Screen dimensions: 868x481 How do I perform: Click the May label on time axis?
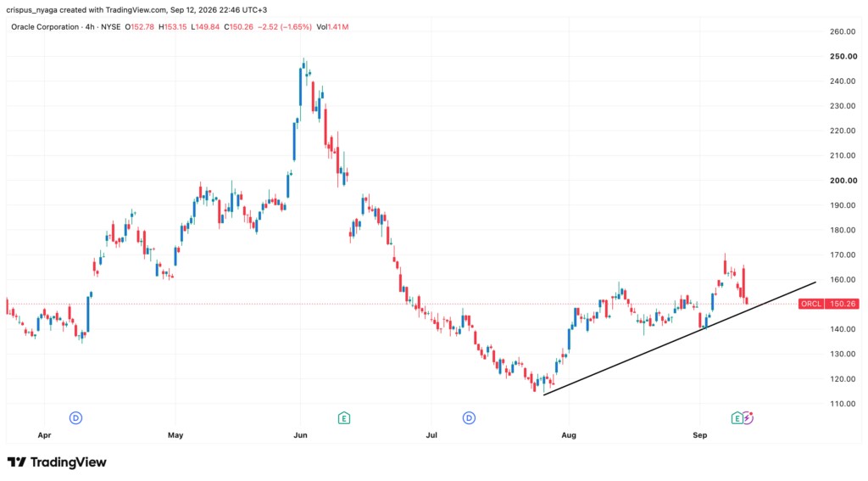[x=175, y=435]
